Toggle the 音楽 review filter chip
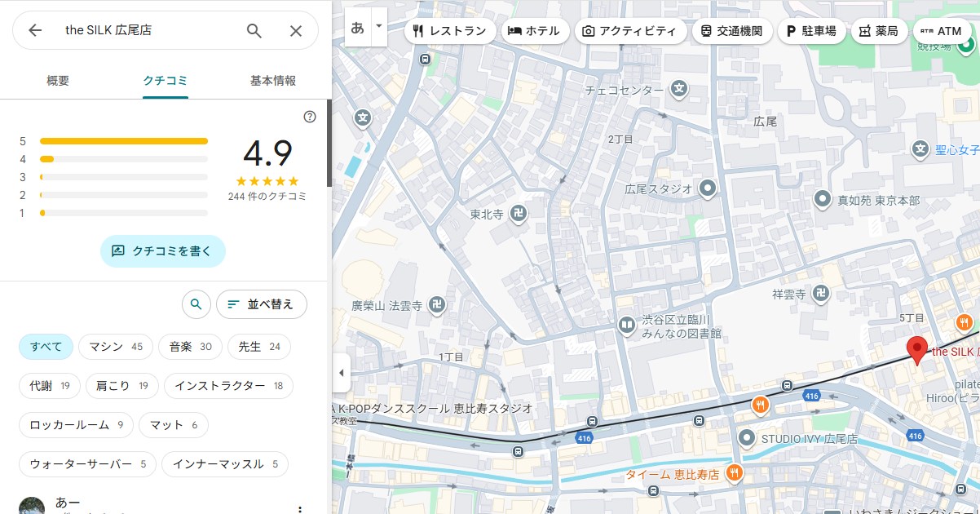Viewport: 980px width, 514px height. pos(190,347)
